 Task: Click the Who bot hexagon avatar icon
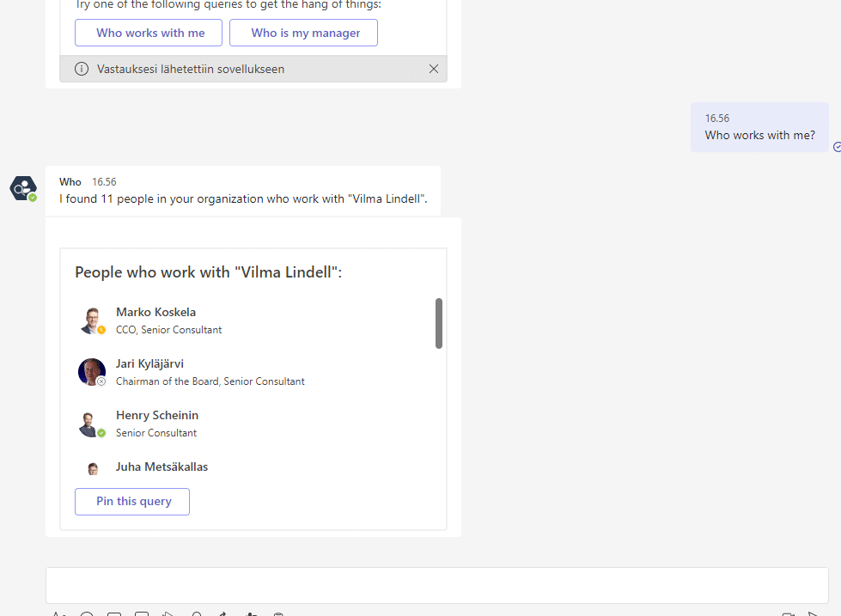click(22, 187)
